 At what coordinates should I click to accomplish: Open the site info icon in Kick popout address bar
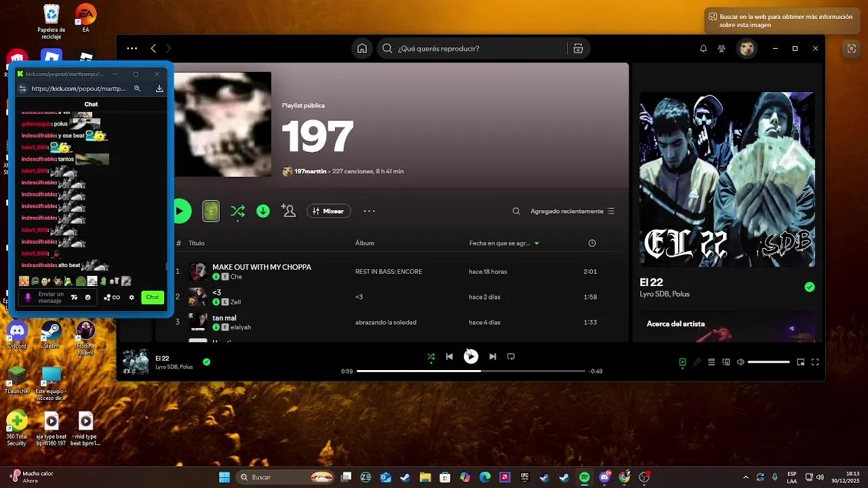click(22, 89)
